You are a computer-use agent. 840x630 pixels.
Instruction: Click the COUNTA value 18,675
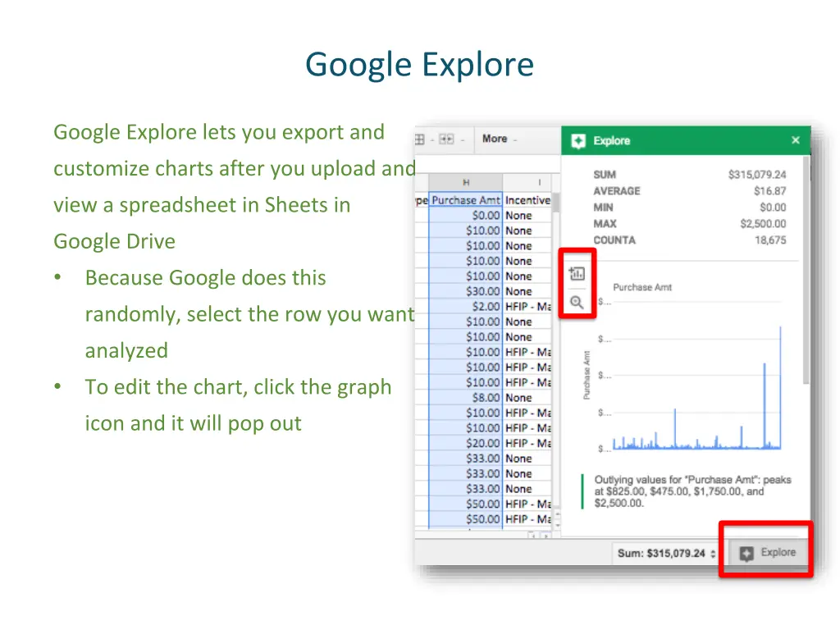tap(770, 240)
